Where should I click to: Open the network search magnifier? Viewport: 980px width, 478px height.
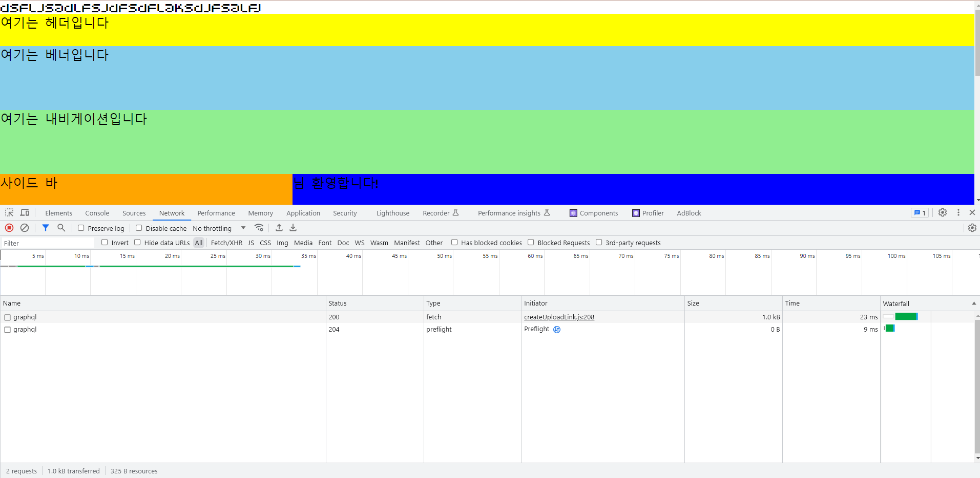(x=61, y=228)
